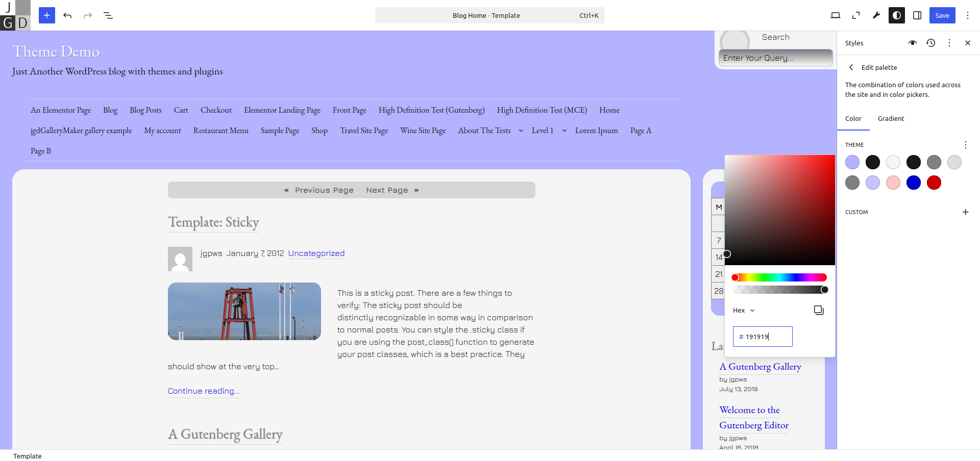The width and height of the screenshot is (980, 461).
Task: Add a custom color with plus
Action: tap(965, 212)
